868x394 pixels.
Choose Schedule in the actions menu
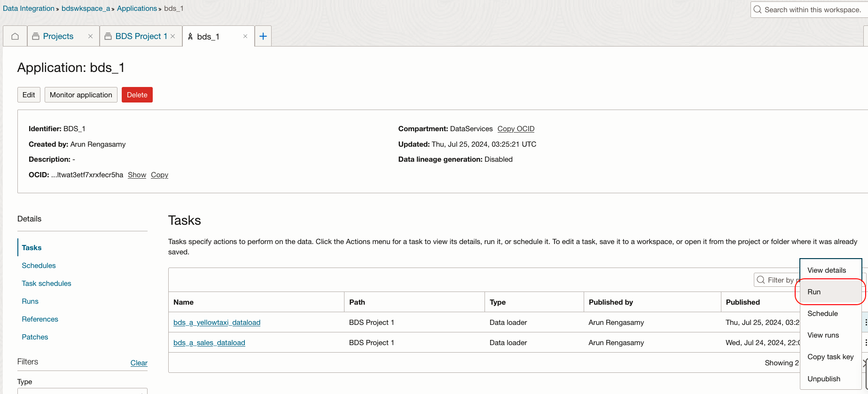[822, 314]
